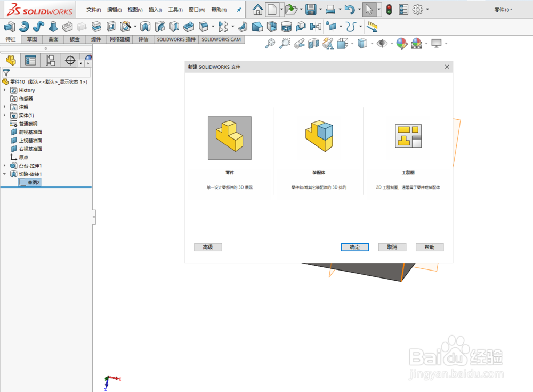Expand the 凸台-拉伸1 feature node

(4, 166)
